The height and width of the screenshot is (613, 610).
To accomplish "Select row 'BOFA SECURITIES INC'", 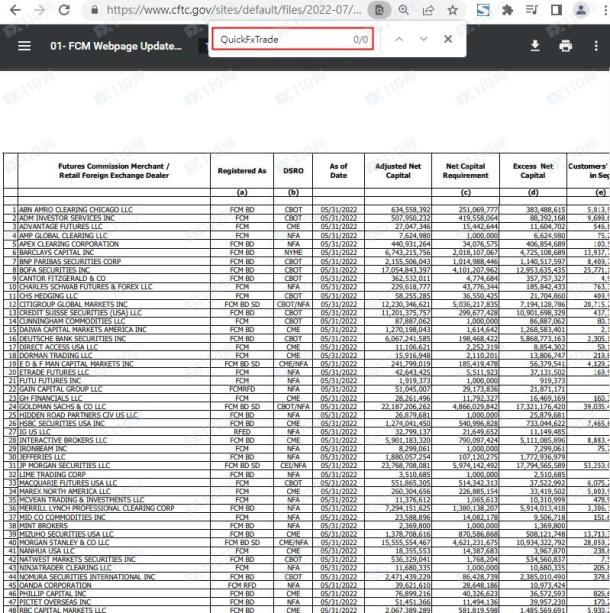I will click(307, 270).
